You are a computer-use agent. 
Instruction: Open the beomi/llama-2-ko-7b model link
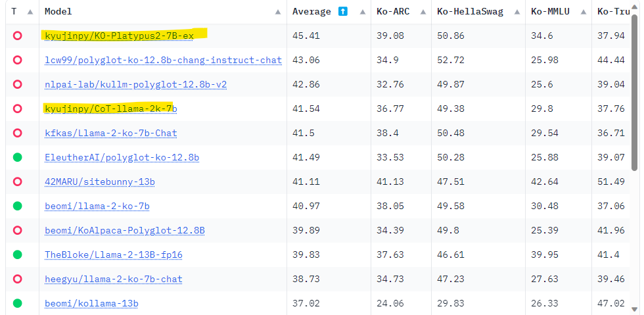coord(97,206)
